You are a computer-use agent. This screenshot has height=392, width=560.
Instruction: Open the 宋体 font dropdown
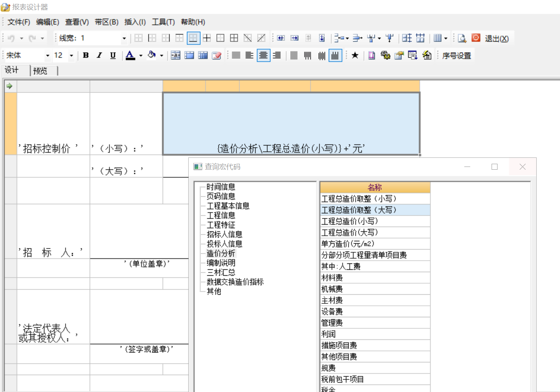(x=47, y=56)
